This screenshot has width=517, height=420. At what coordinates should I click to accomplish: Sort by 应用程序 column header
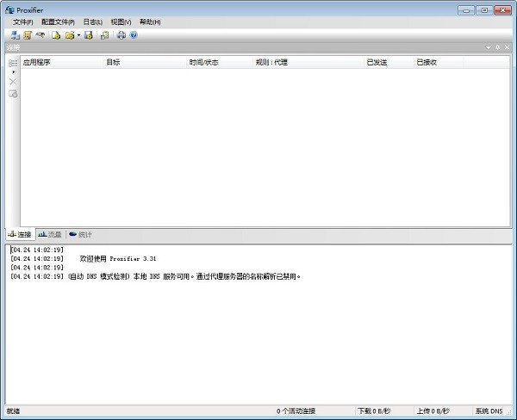coord(62,62)
